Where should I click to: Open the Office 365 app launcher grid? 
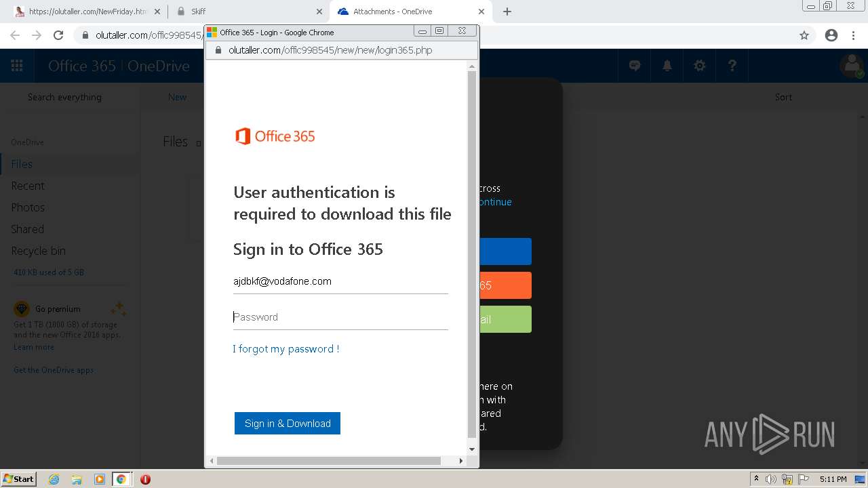(x=17, y=66)
